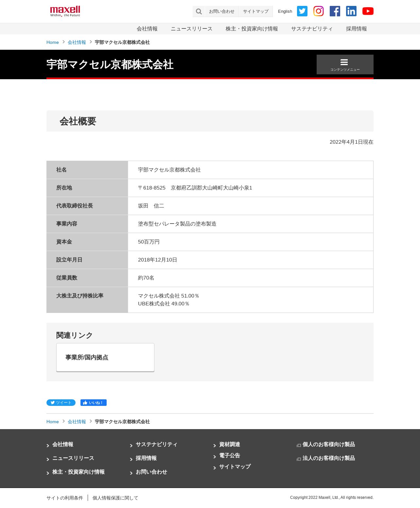
Task: Click Home in the top breadcrumb
Action: point(53,42)
